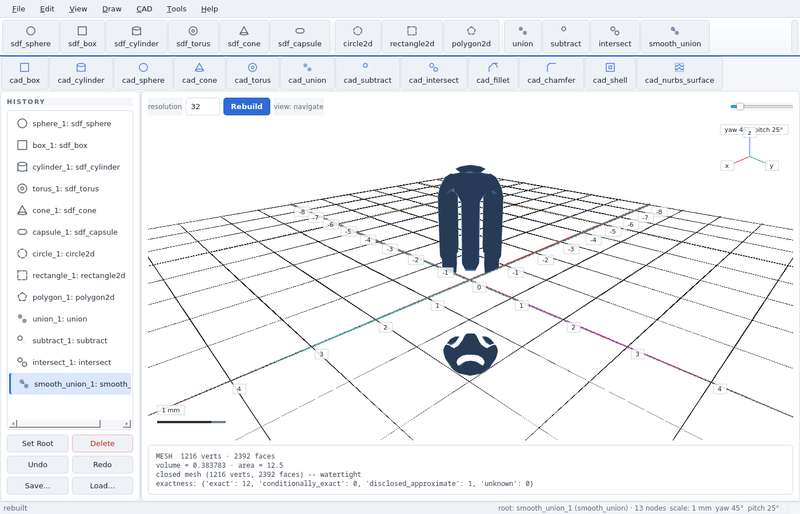
Task: Click the x axis label on gizmo
Action: point(727,165)
